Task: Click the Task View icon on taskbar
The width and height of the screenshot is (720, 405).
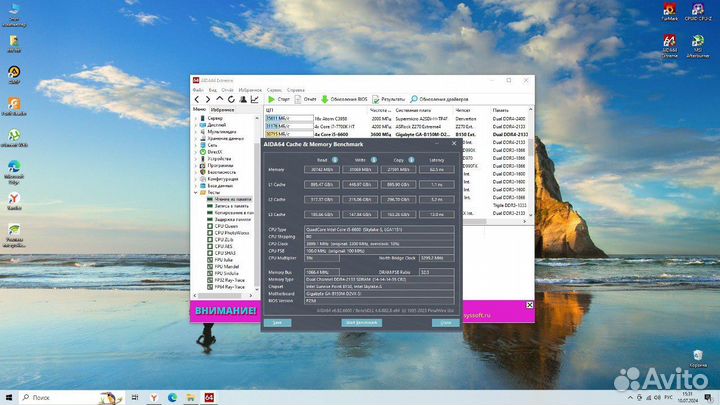Action: coord(135,397)
